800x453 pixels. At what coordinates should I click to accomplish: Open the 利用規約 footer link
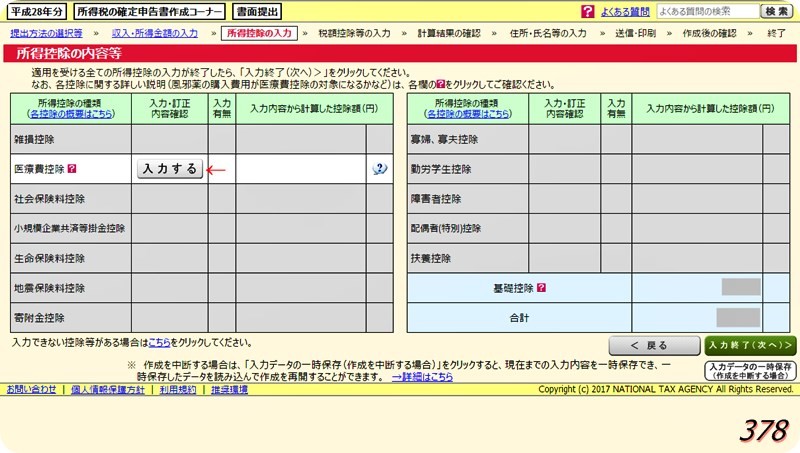178,389
